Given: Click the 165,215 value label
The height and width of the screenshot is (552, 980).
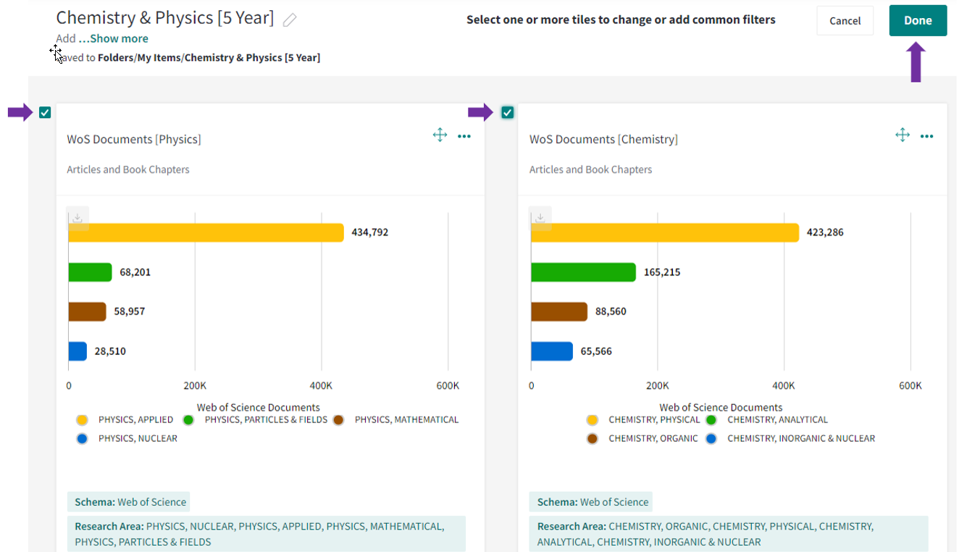Looking at the screenshot, I should 662,272.
